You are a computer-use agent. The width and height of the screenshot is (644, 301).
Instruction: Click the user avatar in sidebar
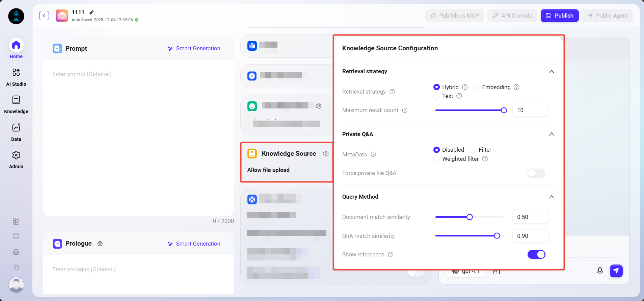click(x=16, y=284)
